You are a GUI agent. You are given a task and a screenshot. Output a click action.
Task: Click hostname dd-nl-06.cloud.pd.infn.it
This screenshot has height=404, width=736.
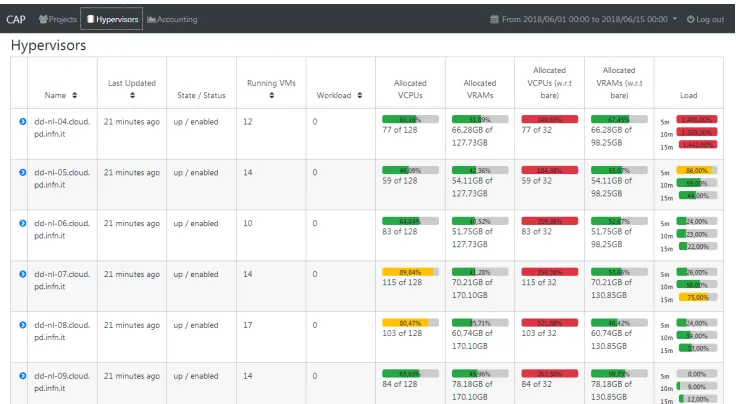(62, 229)
